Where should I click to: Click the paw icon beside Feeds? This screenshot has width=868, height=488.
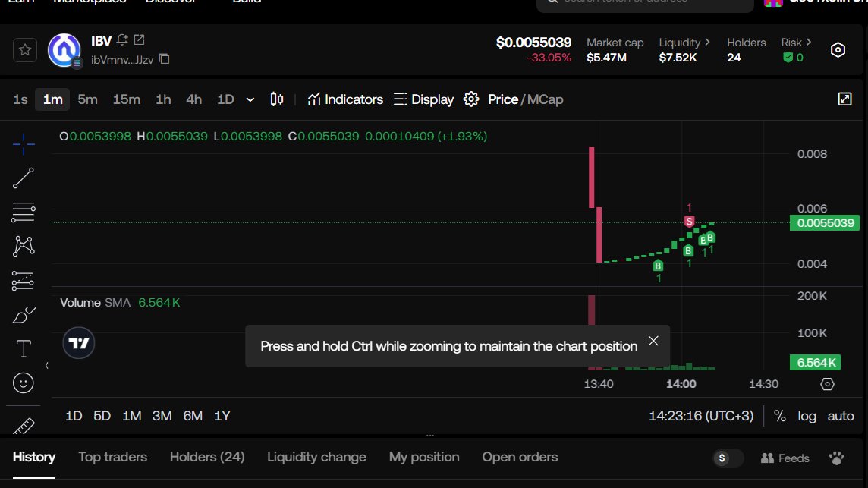point(836,458)
